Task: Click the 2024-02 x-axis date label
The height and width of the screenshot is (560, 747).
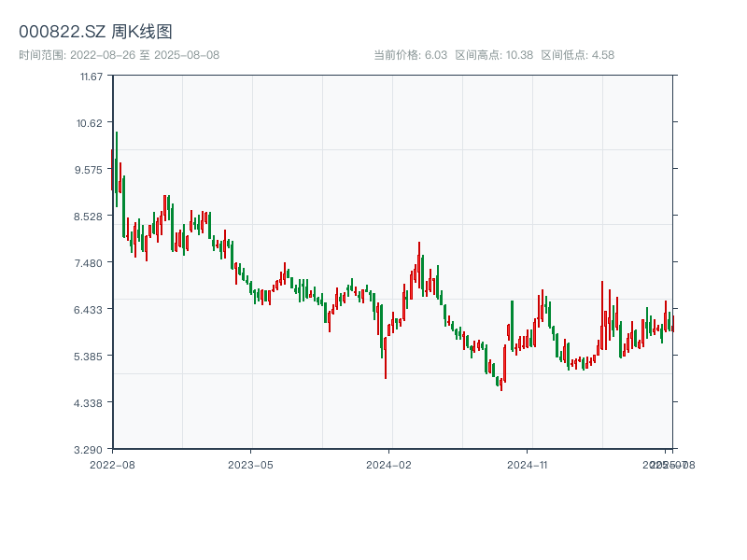Action: (x=388, y=464)
